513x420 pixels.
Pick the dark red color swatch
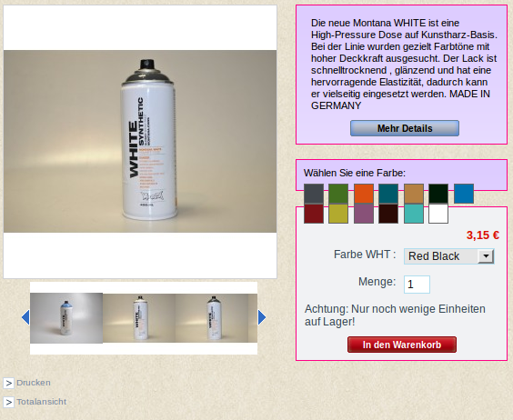point(314,214)
